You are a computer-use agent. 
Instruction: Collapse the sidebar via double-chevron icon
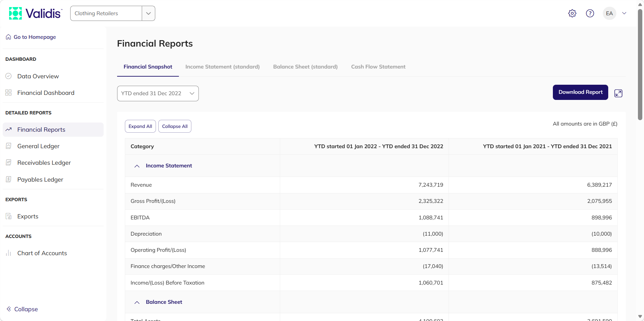(x=9, y=309)
